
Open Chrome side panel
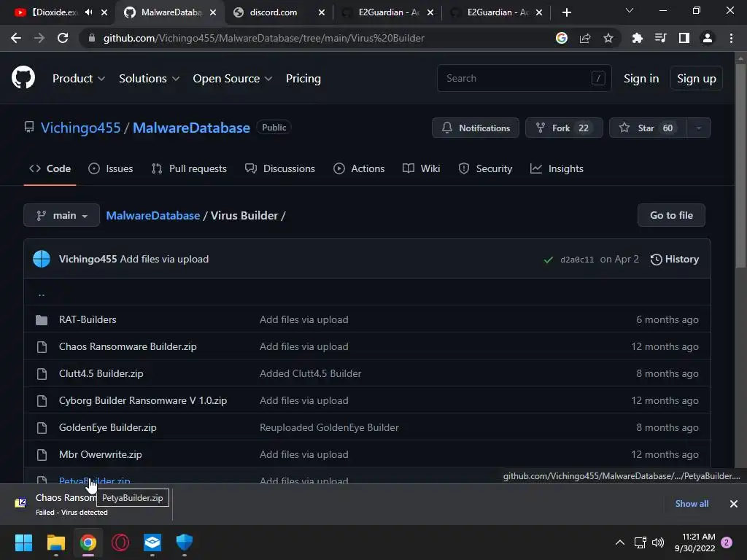coord(684,38)
